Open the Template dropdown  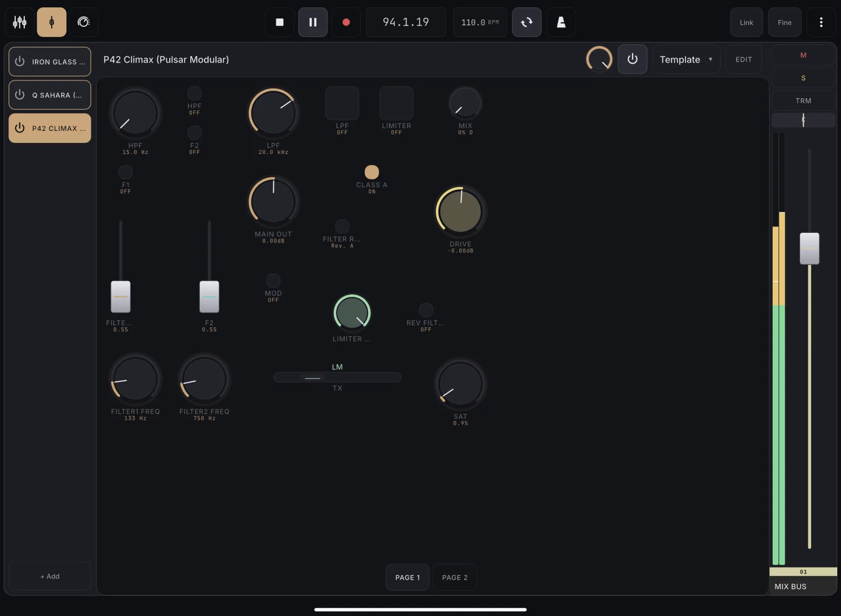click(686, 59)
